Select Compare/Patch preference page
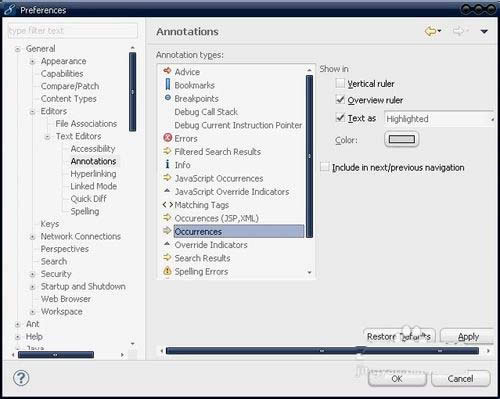 (x=70, y=86)
